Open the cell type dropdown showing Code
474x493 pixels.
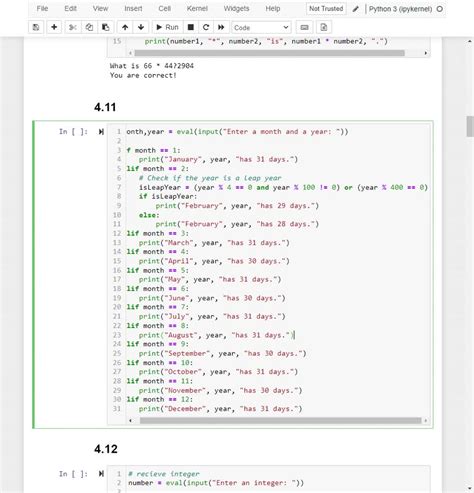261,27
